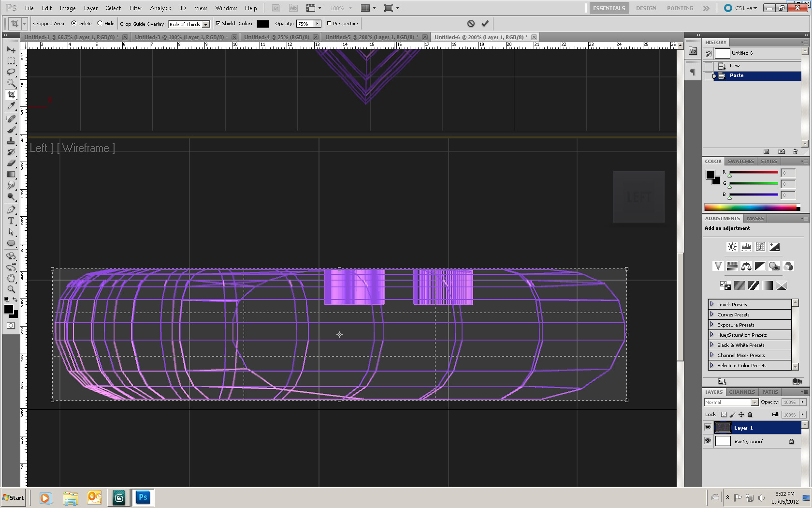
Task: Enable the Perspective checkbox
Action: (329, 23)
